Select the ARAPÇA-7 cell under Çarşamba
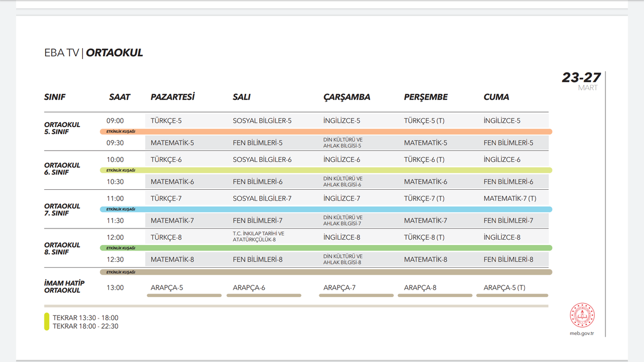The width and height of the screenshot is (644, 362). 339,287
